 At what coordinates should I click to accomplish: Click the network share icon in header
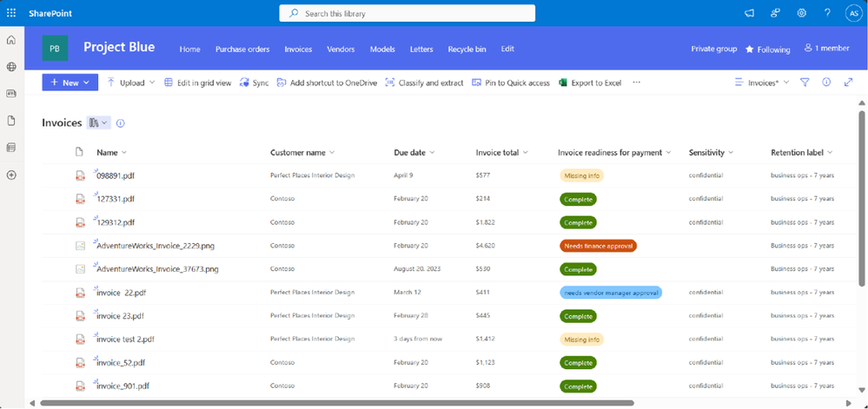[x=775, y=13]
